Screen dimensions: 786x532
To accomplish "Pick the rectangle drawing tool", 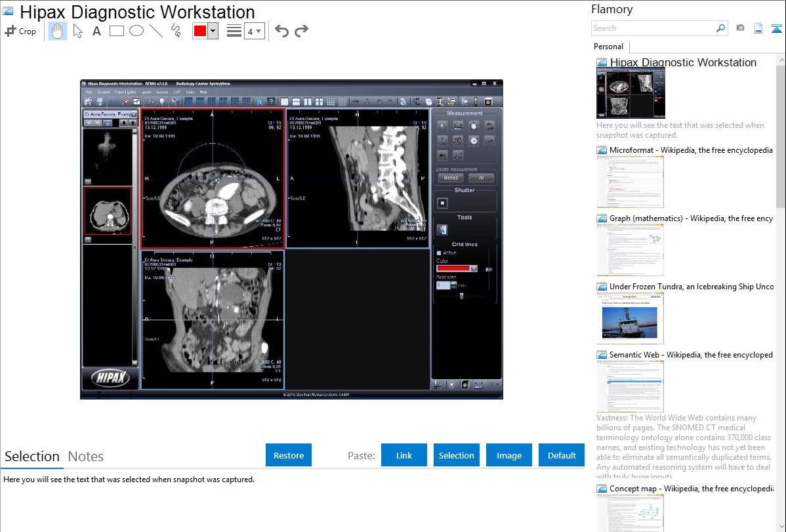I will 116,31.
